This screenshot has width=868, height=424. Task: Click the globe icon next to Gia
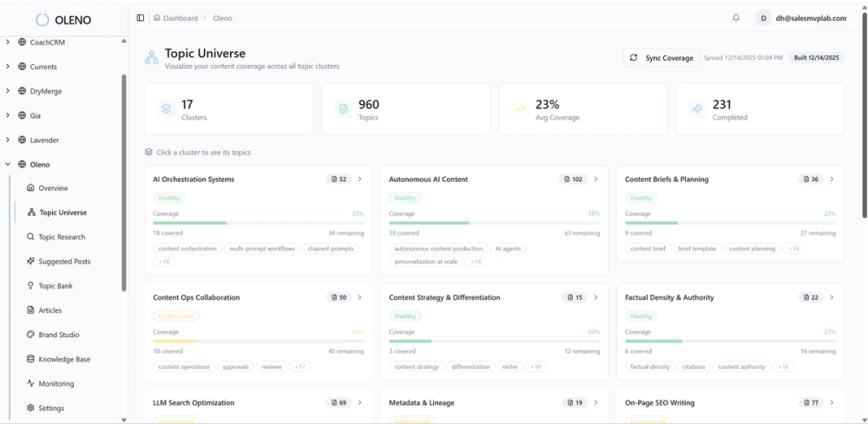23,115
